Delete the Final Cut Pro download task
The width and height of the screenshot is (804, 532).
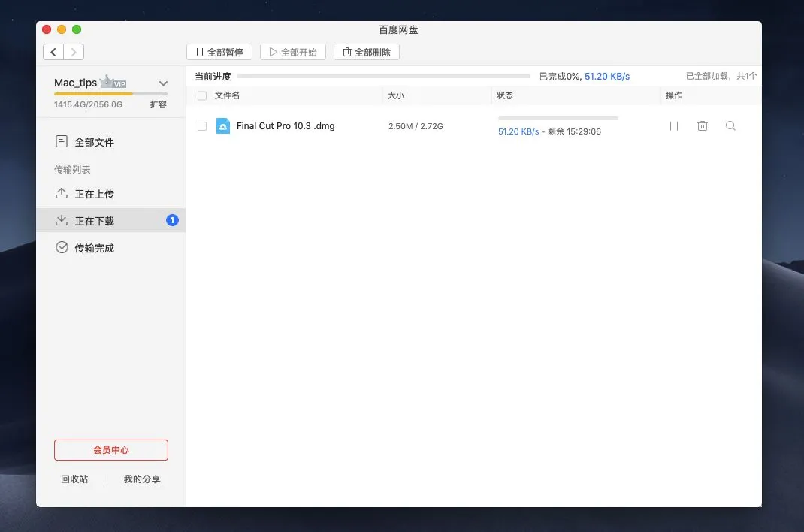click(703, 125)
